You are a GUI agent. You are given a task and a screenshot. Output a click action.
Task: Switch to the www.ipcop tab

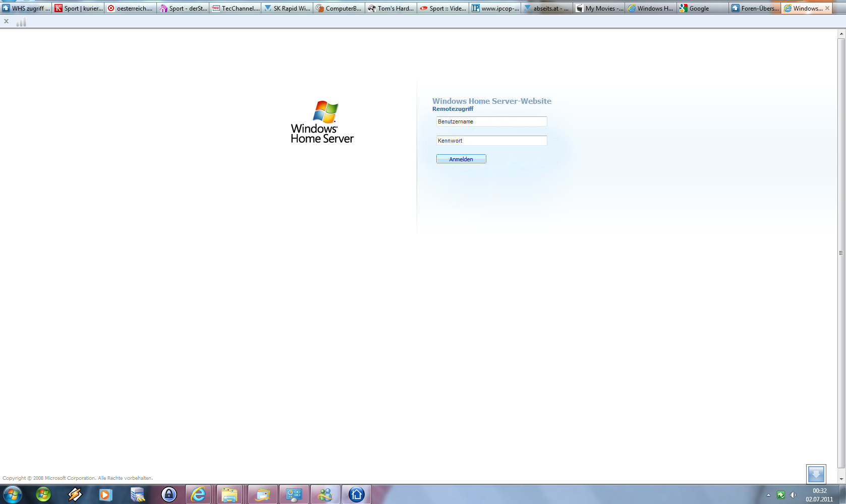495,8
